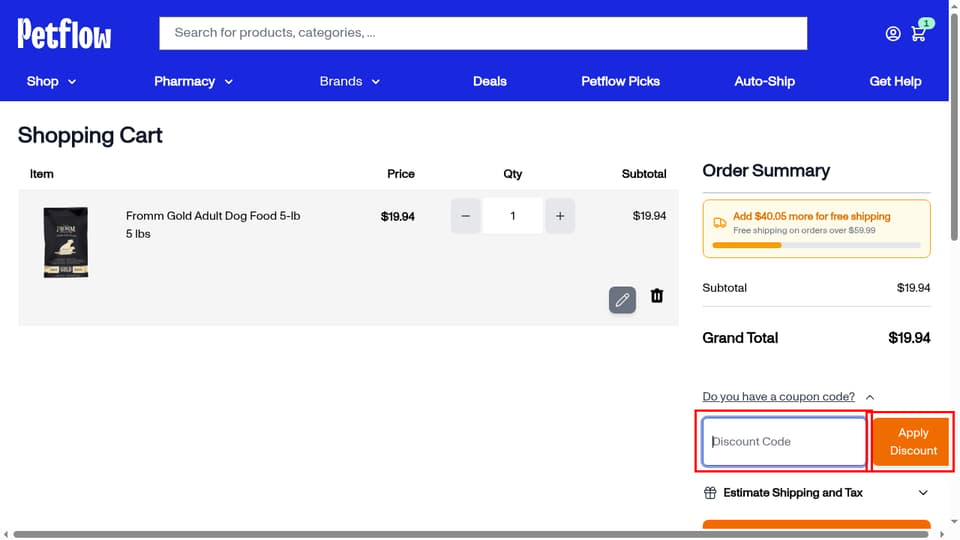Apply Discount button
The image size is (960, 540).
pyautogui.click(x=912, y=441)
